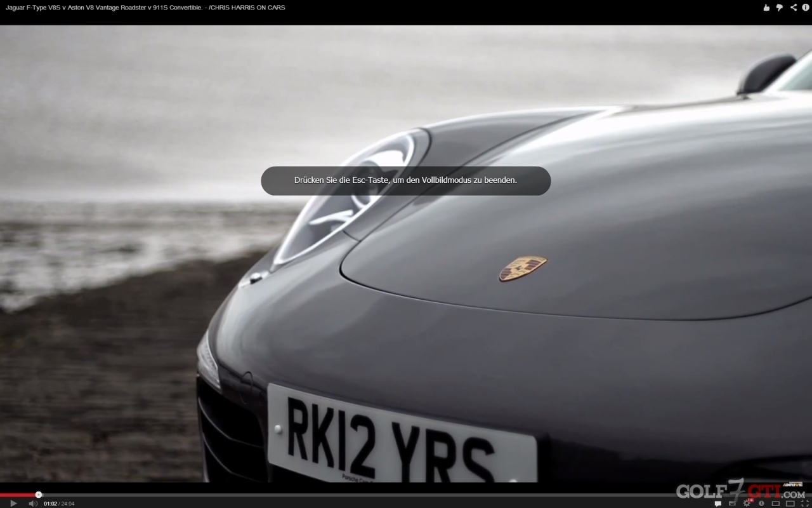The image size is (812, 508).
Task: Open the HD quality settings gear
Action: pyautogui.click(x=747, y=504)
